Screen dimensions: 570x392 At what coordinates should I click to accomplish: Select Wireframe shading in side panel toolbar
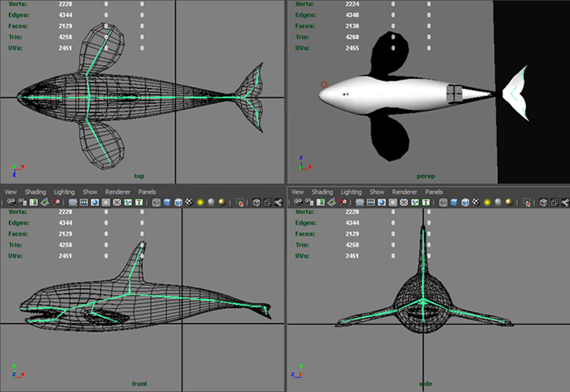443,203
